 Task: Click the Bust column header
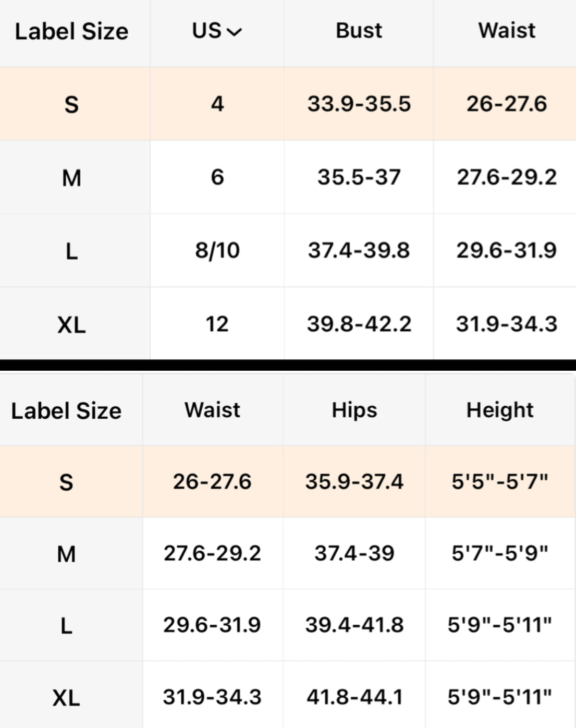pos(359,31)
